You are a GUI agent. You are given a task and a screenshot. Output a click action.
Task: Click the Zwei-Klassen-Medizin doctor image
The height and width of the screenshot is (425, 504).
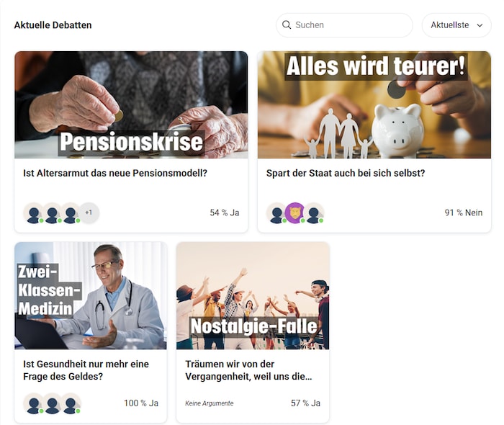(91, 296)
